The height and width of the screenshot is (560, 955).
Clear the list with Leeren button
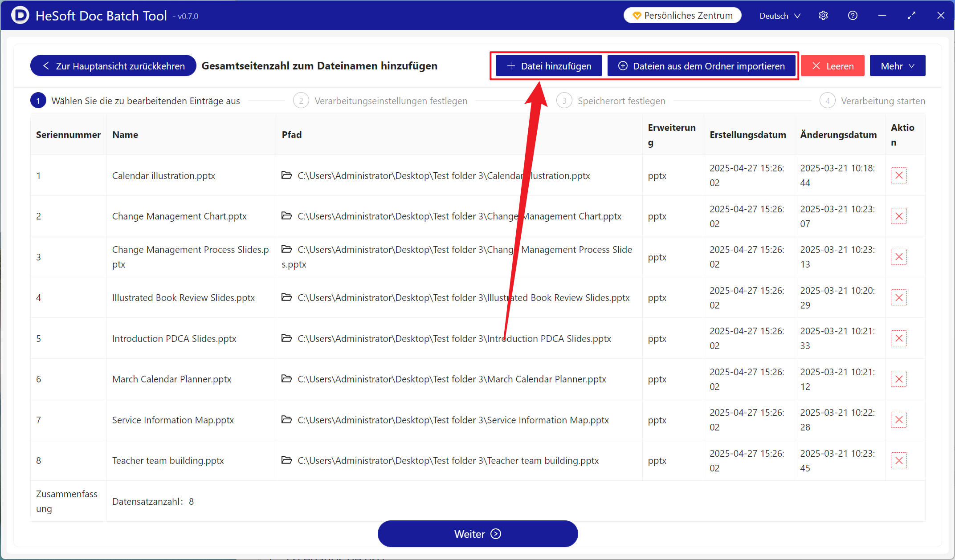click(x=833, y=66)
